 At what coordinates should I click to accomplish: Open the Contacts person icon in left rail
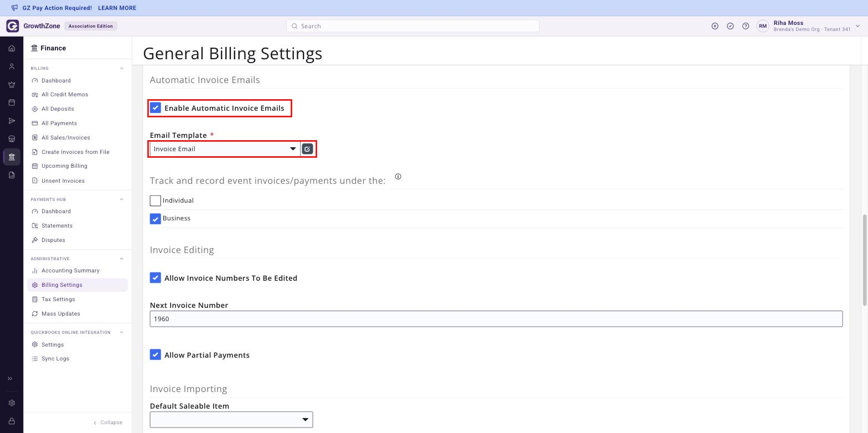[12, 66]
